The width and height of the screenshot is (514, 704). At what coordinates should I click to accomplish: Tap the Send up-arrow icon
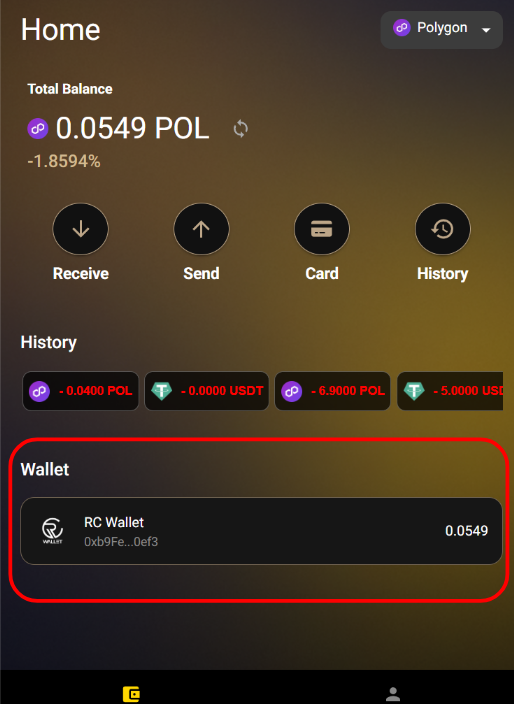point(201,229)
